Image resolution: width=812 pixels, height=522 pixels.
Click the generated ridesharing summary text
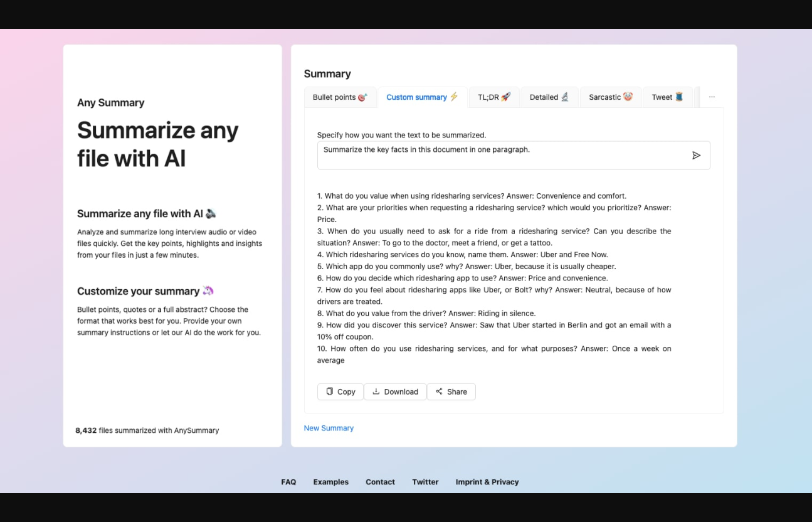(494, 278)
